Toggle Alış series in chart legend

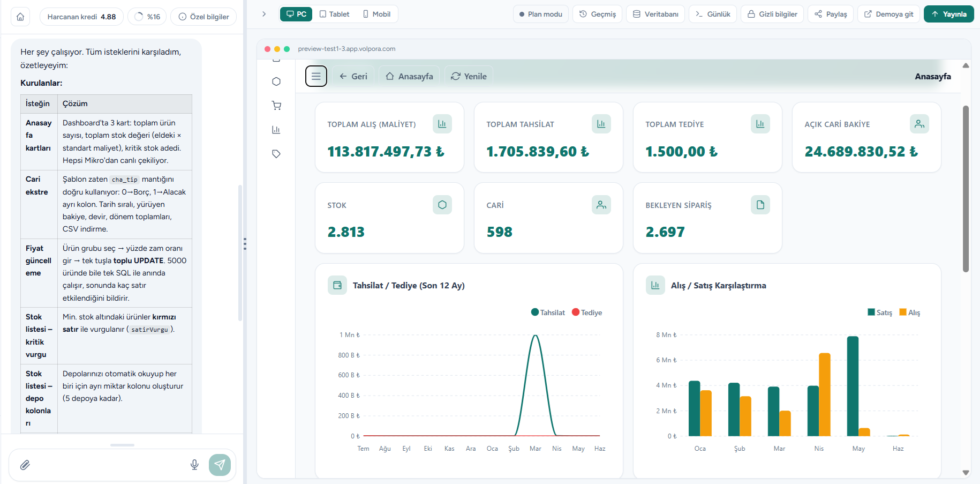910,312
